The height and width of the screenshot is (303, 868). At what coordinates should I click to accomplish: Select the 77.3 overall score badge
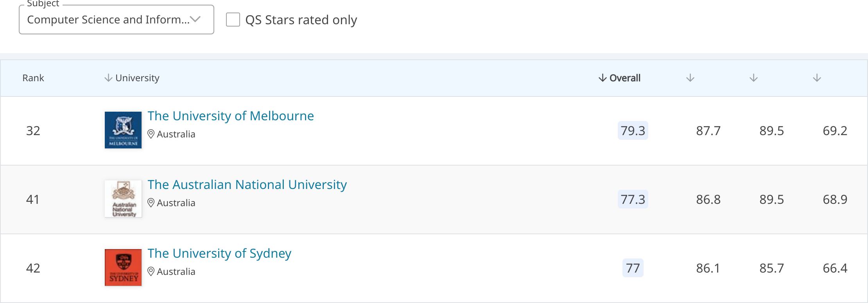[633, 199]
